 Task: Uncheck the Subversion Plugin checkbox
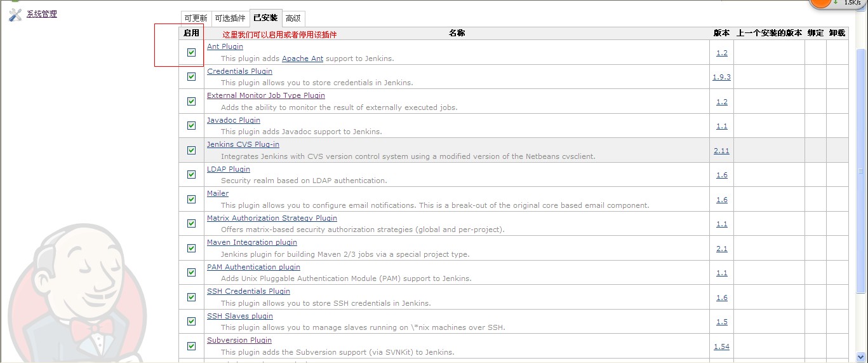[191, 346]
